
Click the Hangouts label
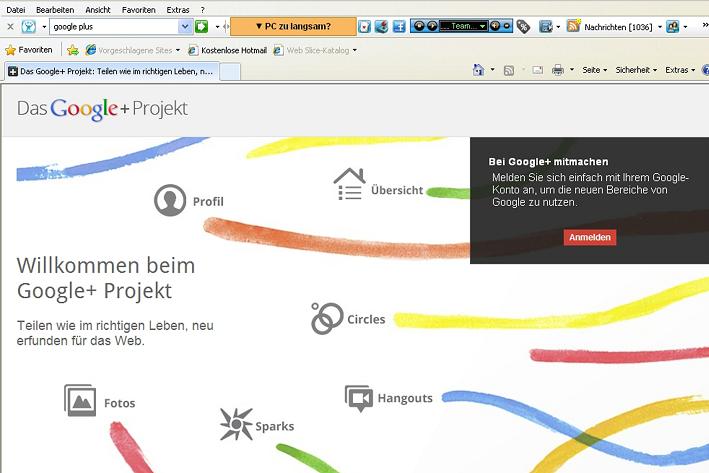click(x=405, y=398)
